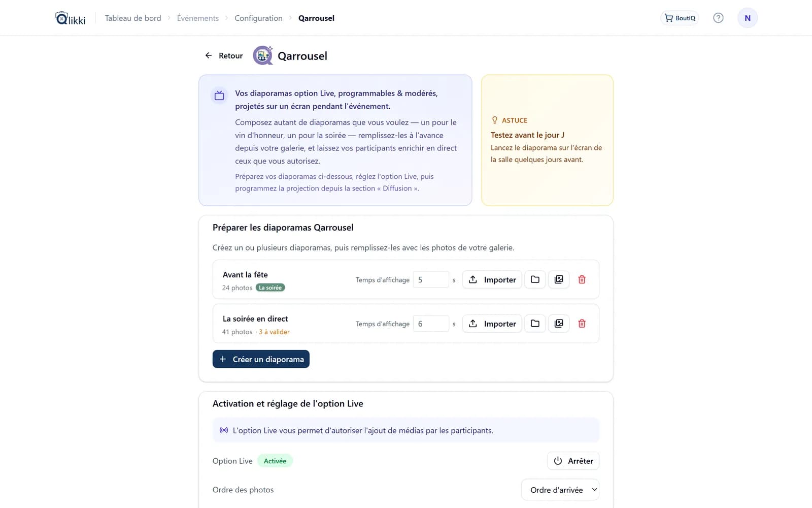Delete the Avant la fête diaporama
The image size is (812, 508).
(582, 279)
